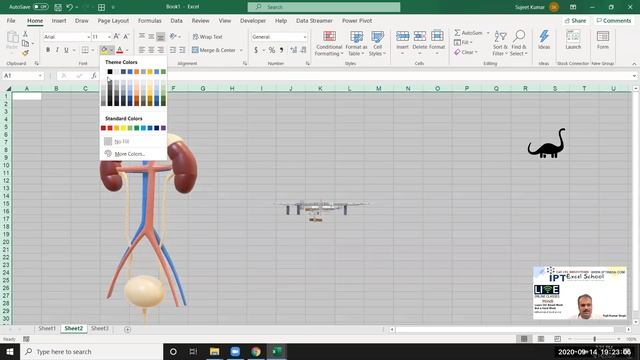Open the font size dropdown

pyautogui.click(x=109, y=37)
